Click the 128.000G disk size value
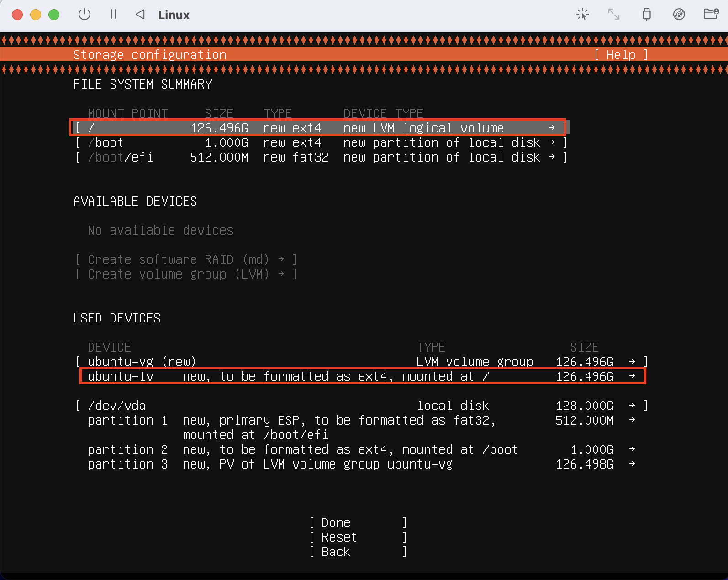Image resolution: width=728 pixels, height=580 pixels. pyautogui.click(x=585, y=406)
